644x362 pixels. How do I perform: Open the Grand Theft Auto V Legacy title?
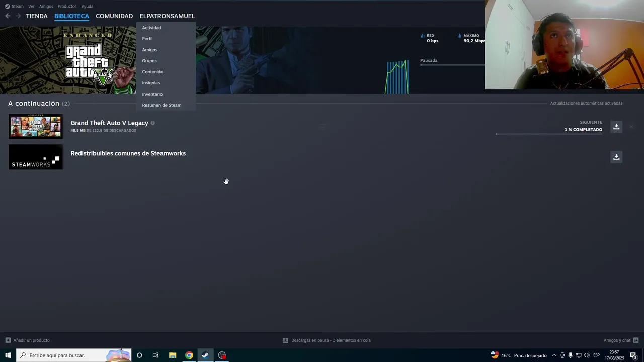[x=109, y=123]
